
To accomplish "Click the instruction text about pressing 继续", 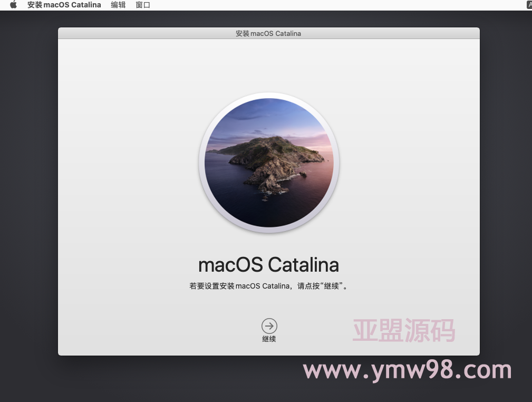I will pyautogui.click(x=269, y=286).
